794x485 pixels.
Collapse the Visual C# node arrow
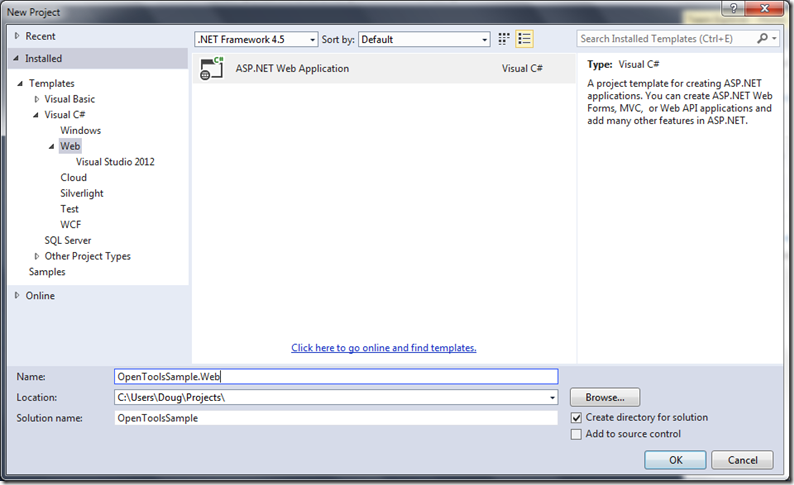[x=35, y=115]
